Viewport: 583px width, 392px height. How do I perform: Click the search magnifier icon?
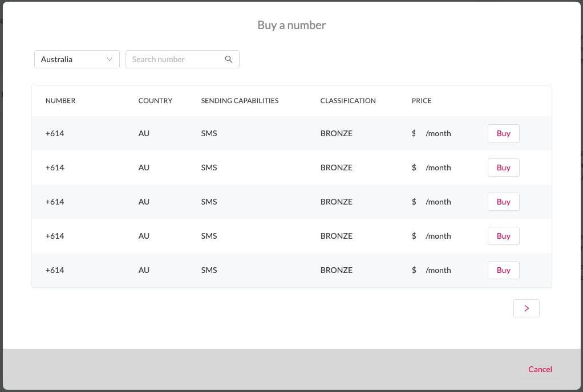[229, 59]
